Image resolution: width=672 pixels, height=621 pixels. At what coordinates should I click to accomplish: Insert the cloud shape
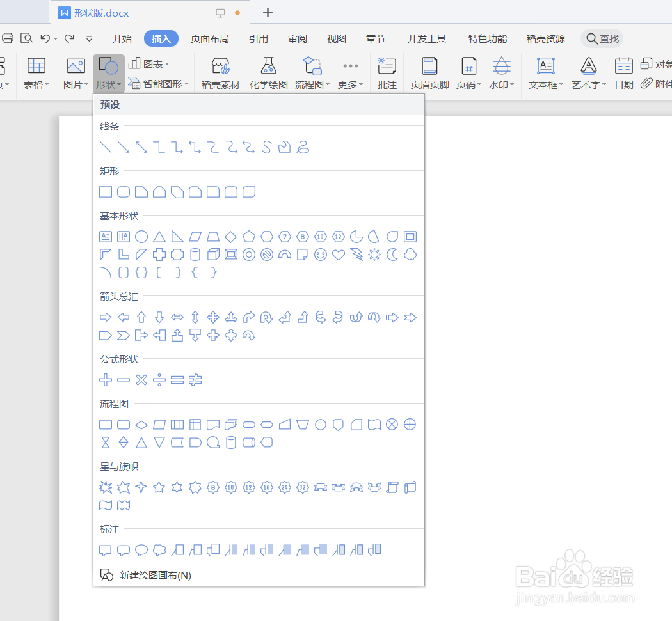[x=410, y=255]
